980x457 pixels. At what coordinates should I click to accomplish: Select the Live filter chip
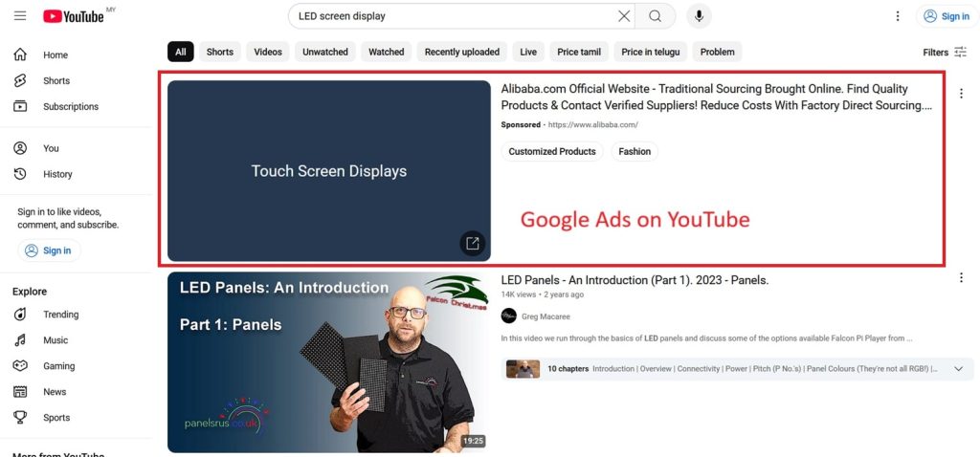coord(528,52)
